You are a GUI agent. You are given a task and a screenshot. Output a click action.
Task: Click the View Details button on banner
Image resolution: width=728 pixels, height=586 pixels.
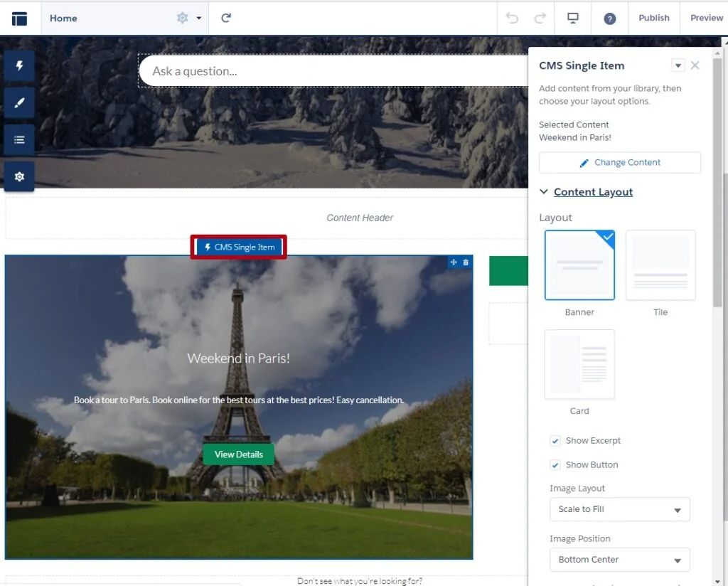click(239, 454)
